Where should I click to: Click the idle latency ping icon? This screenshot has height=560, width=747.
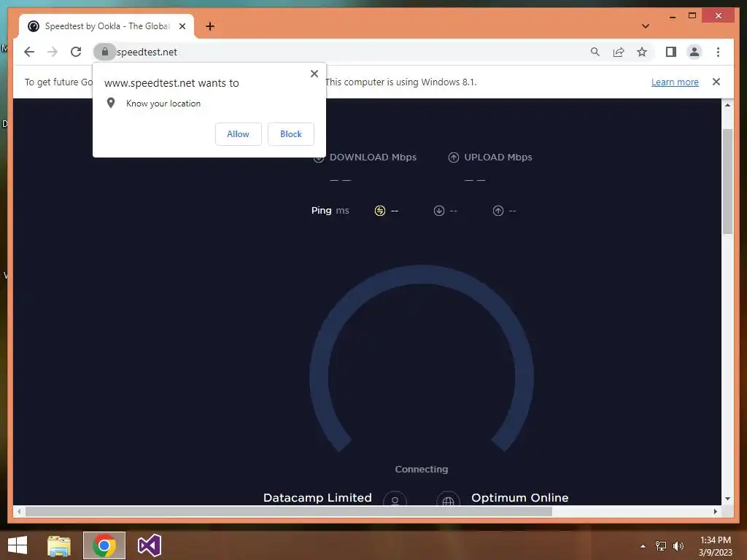[379, 211]
